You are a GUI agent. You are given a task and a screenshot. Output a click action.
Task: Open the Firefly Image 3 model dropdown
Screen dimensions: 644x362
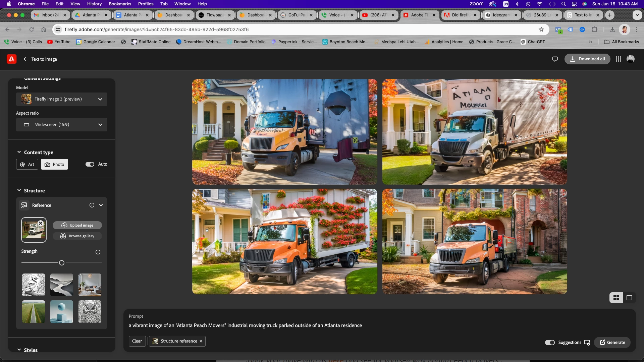[62, 99]
